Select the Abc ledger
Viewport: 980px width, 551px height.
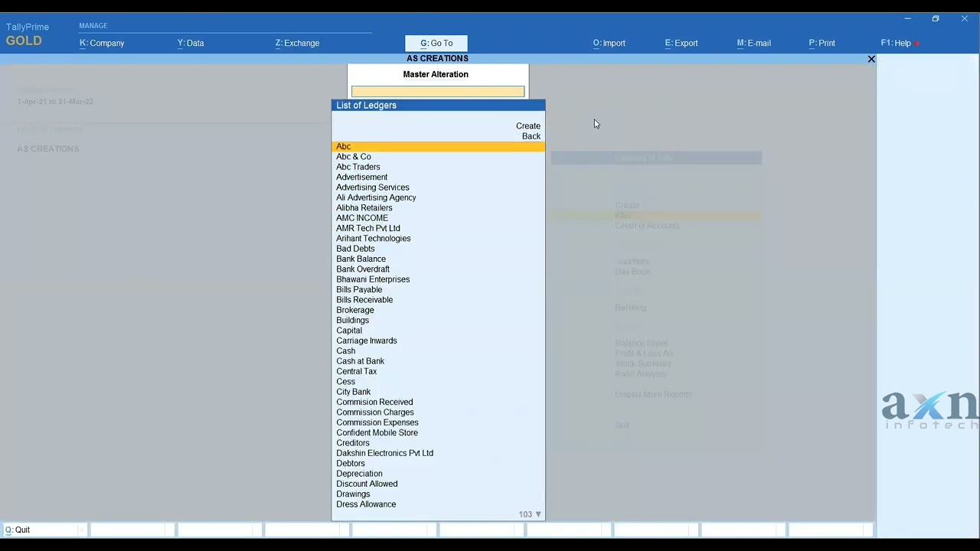tap(438, 146)
